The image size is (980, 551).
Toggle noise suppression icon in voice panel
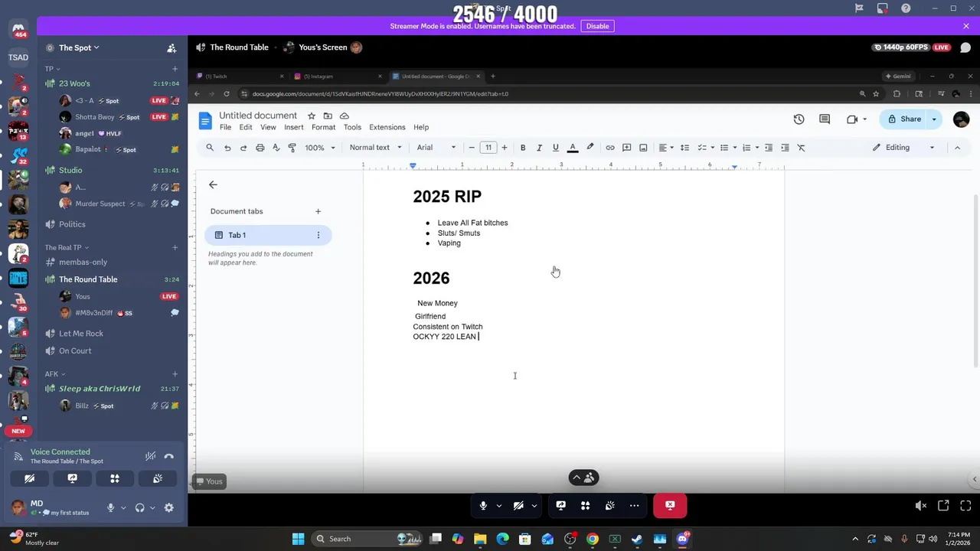tap(151, 456)
